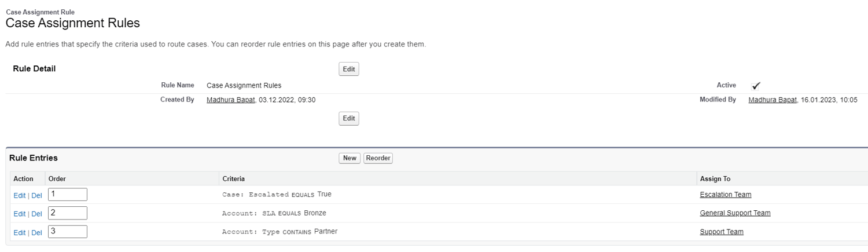Click the order field containing 1

pos(68,195)
